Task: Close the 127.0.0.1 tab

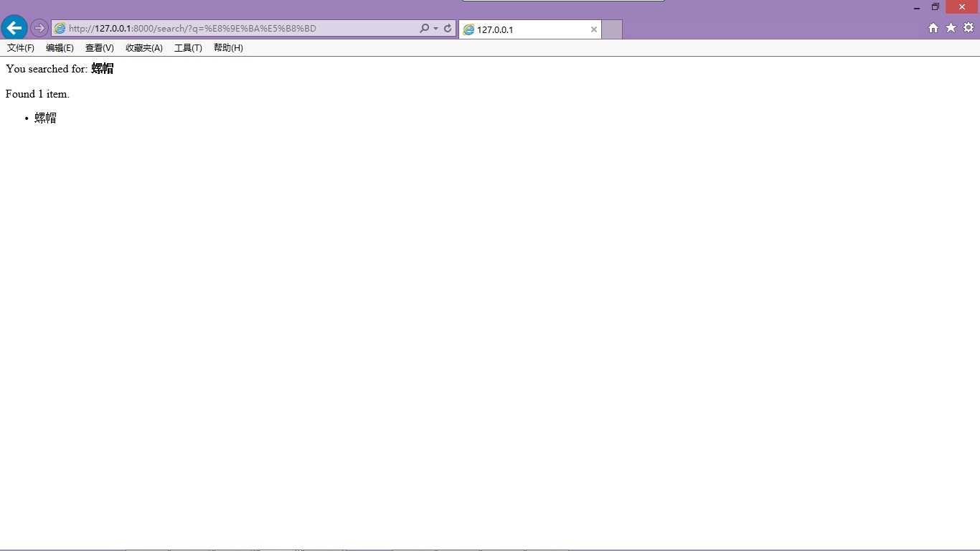Action: click(x=594, y=29)
